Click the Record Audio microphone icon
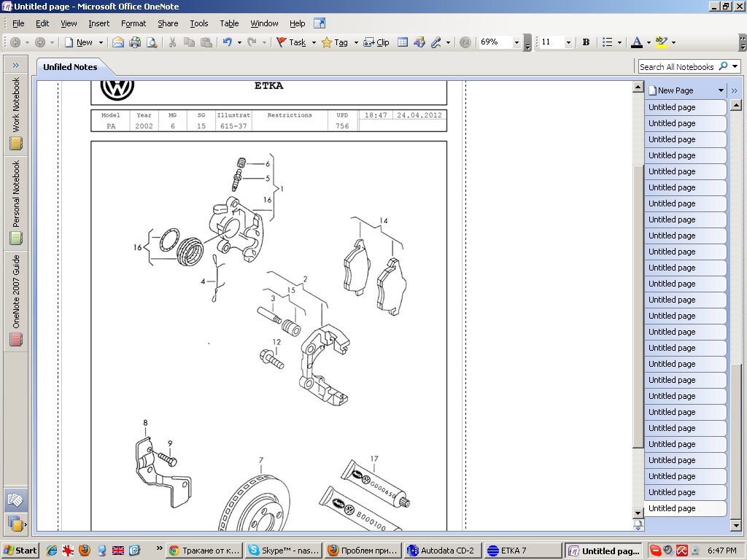 [436, 42]
